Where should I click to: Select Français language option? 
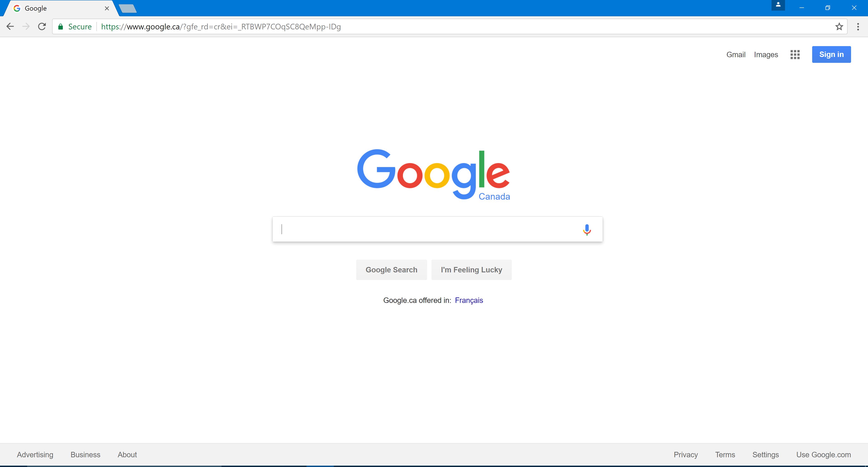coord(469,300)
